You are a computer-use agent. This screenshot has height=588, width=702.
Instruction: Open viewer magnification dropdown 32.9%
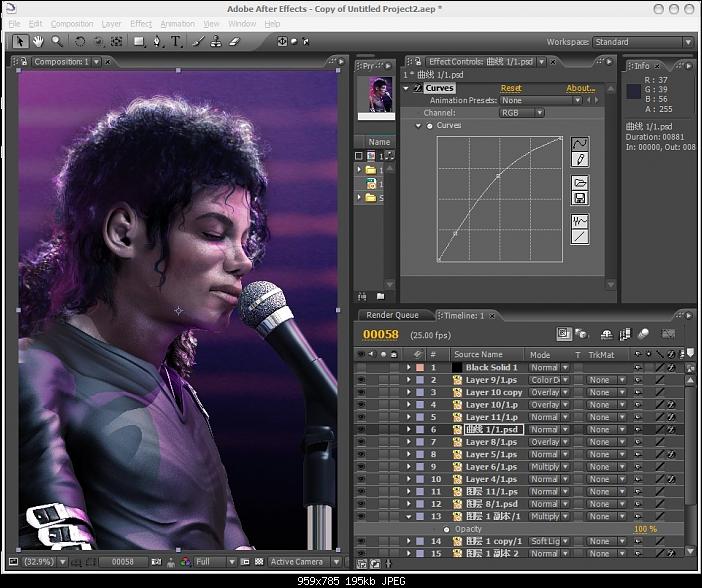click(x=44, y=562)
